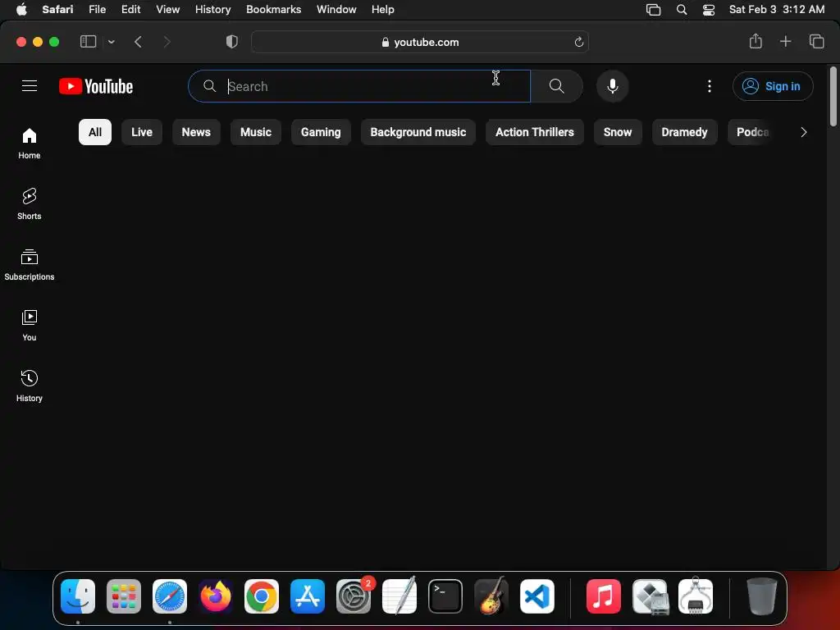Open System Information from the Dock

click(x=696, y=596)
